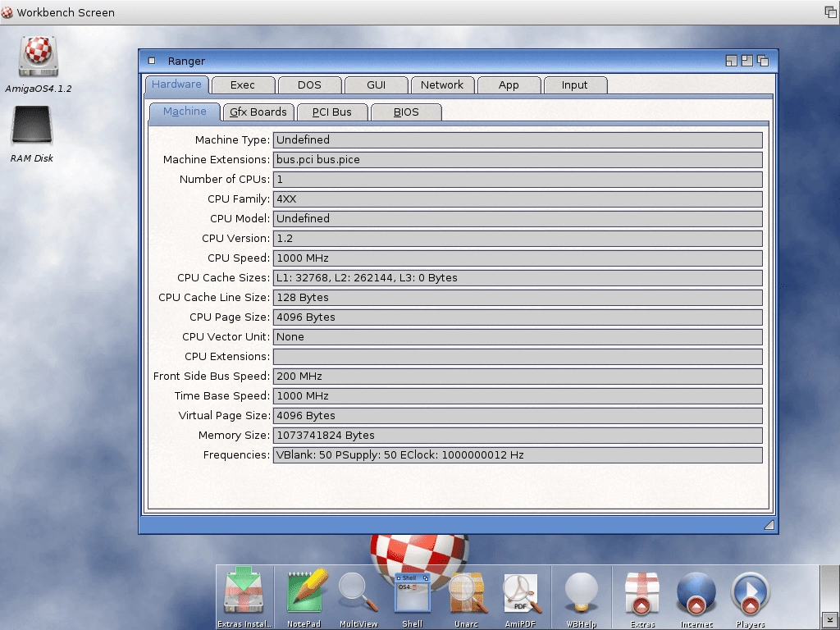Image resolution: width=840 pixels, height=630 pixels.
Task: Click the CPU Family field '4XX'
Action: click(x=518, y=199)
